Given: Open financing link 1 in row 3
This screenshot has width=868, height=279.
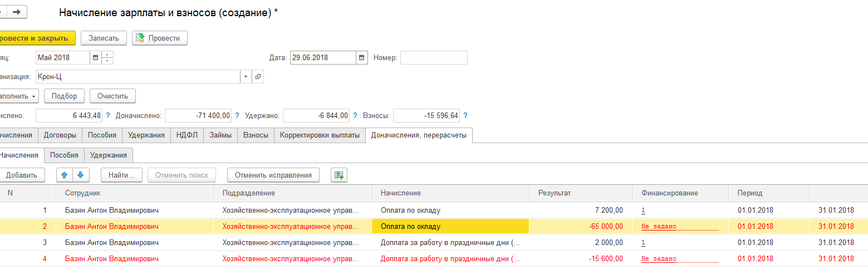Looking at the screenshot, I should click(643, 243).
